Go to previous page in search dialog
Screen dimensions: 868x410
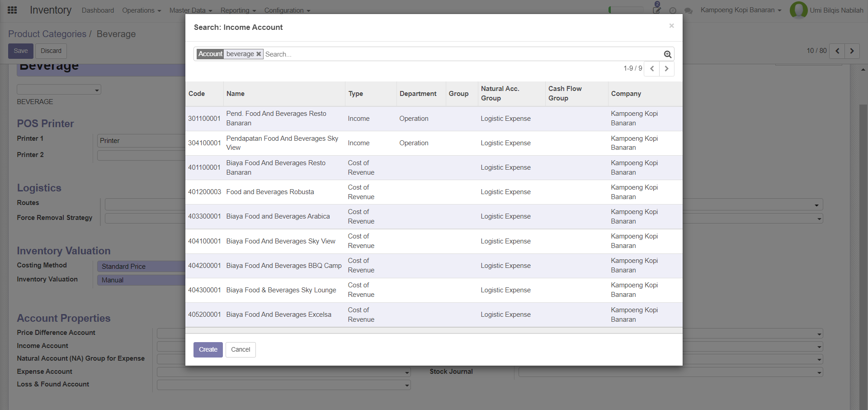(x=651, y=69)
